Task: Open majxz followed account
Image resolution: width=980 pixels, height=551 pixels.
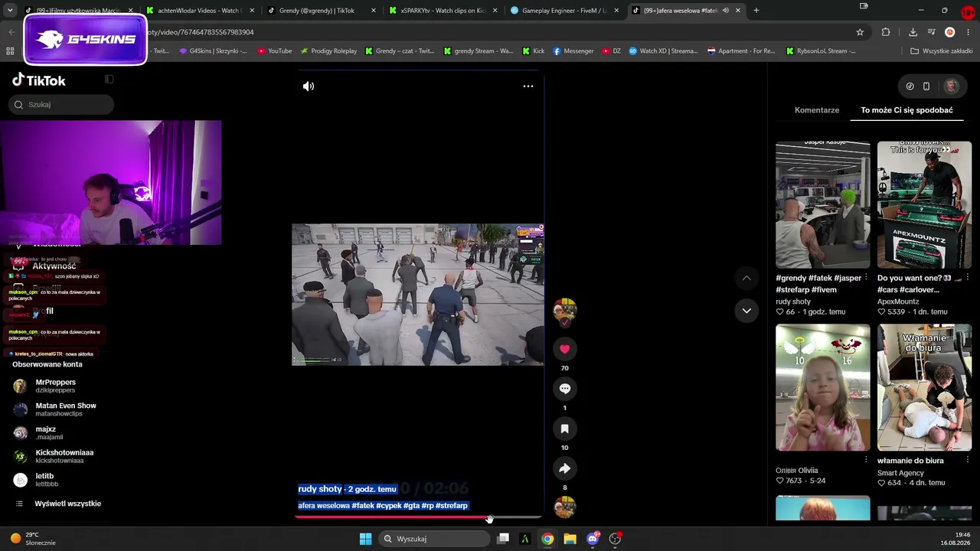Action: click(46, 433)
